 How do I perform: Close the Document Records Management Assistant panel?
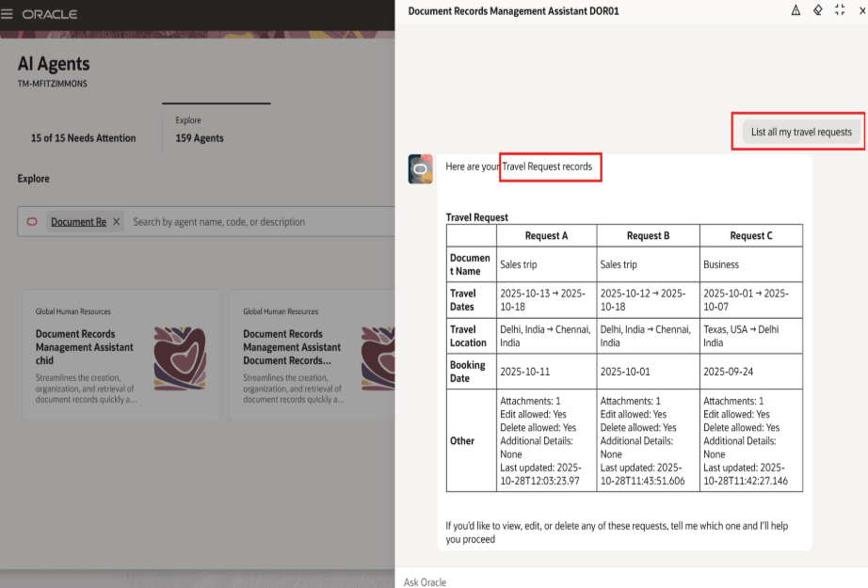point(860,10)
